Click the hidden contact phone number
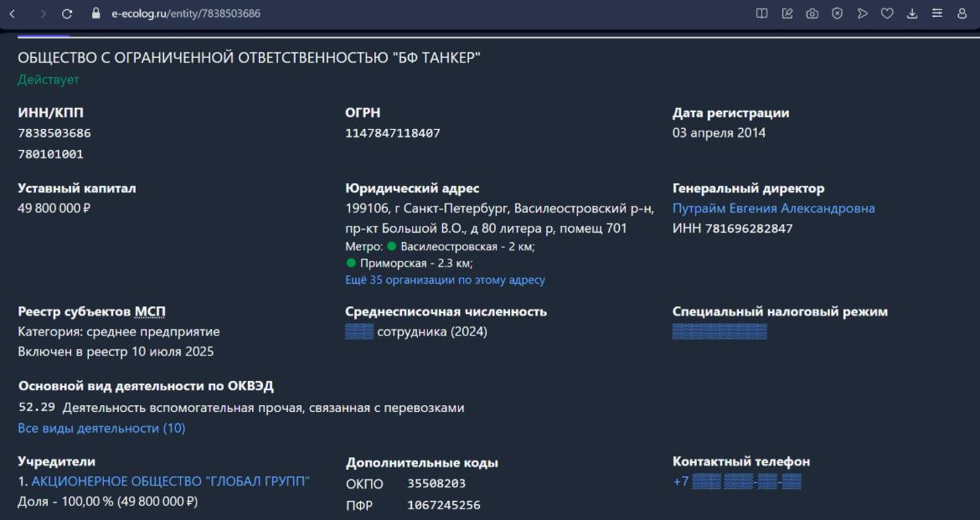This screenshot has width=980, height=520. (x=737, y=481)
